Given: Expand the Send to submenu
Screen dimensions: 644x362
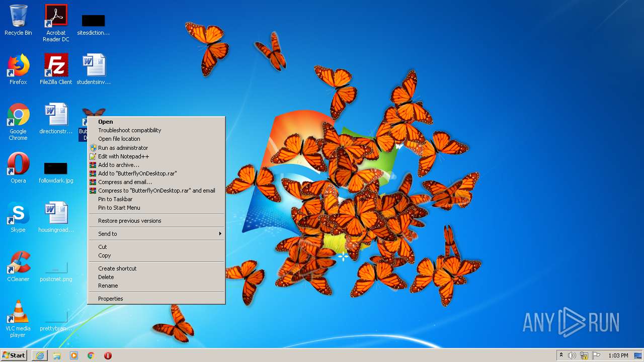Looking at the screenshot, I should pos(156,234).
